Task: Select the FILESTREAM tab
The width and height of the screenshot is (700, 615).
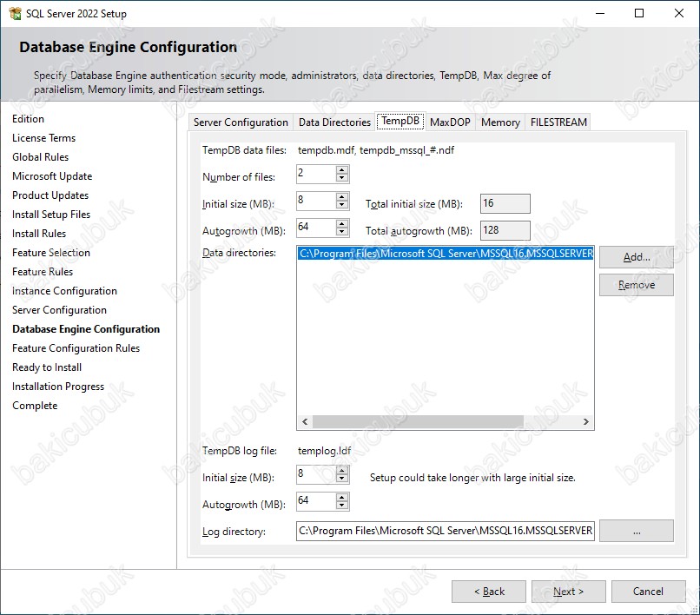Action: [558, 122]
